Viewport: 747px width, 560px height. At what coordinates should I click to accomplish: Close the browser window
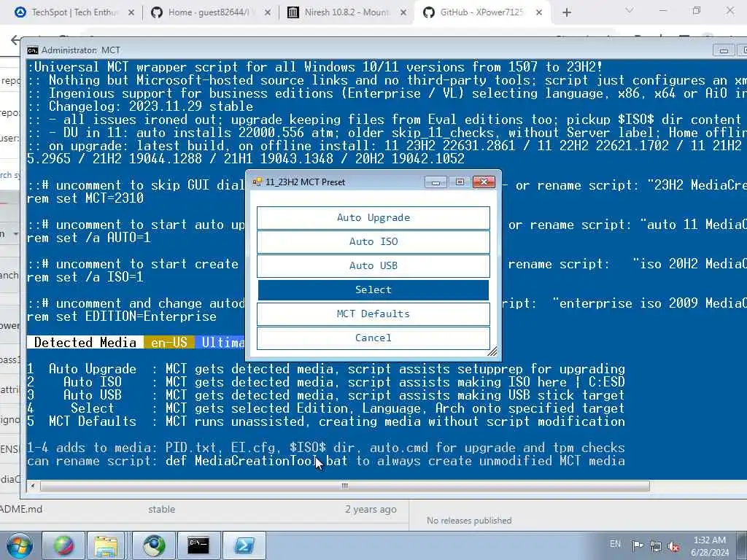pos(729,10)
